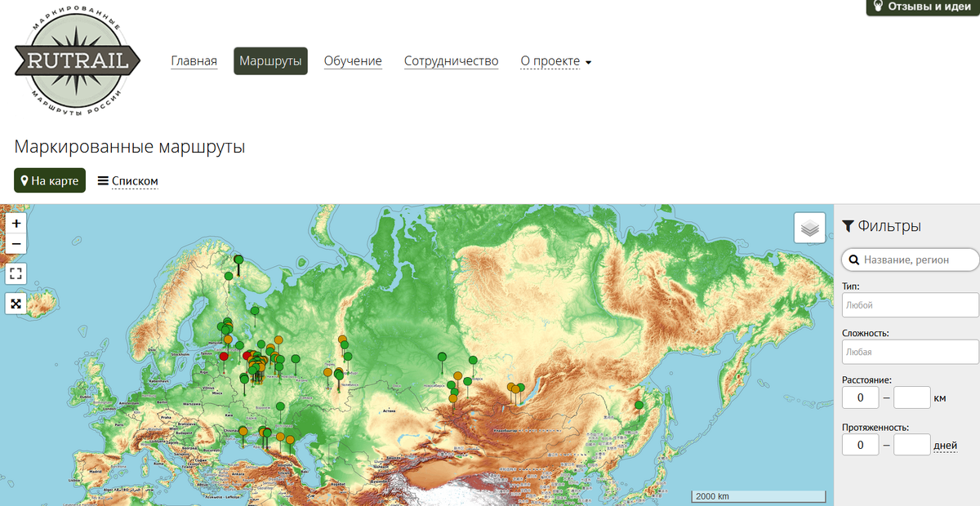Go to Обучение section
This screenshot has height=506, width=980.
[353, 61]
